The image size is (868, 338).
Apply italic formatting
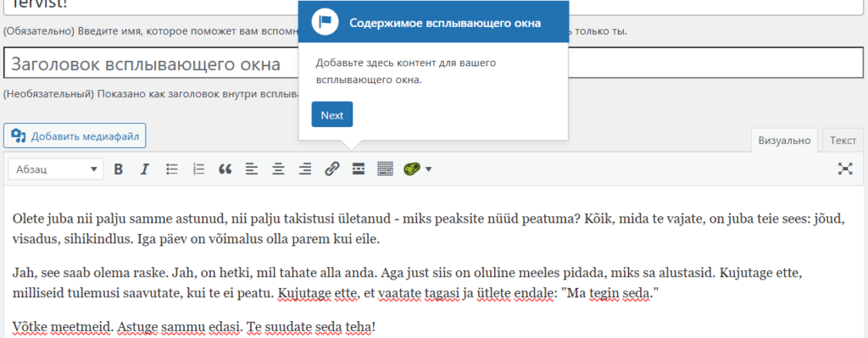coord(144,169)
